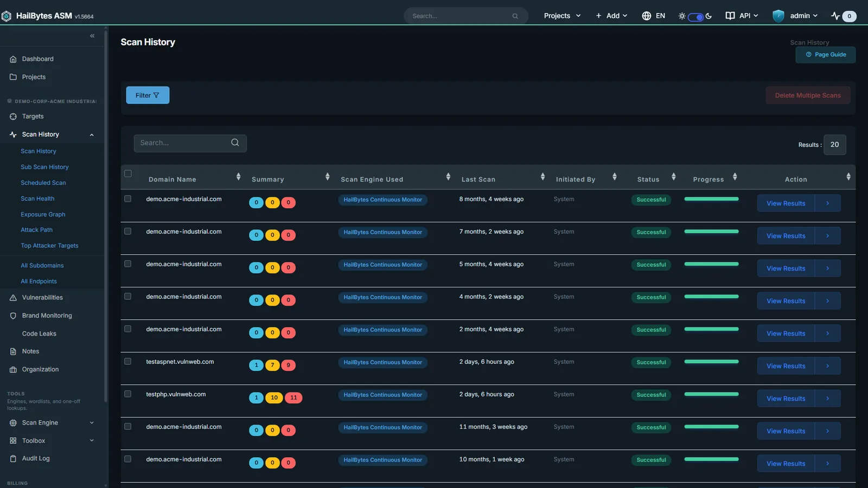Check the select-all header checkbox
868x488 pixels.
tap(128, 174)
